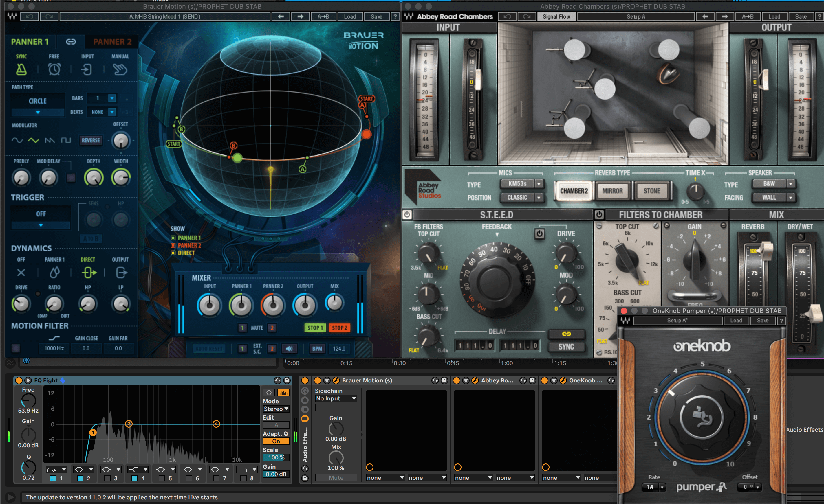Go to previous preset in Brauer Motion
The width and height of the screenshot is (824, 504).
tap(281, 16)
